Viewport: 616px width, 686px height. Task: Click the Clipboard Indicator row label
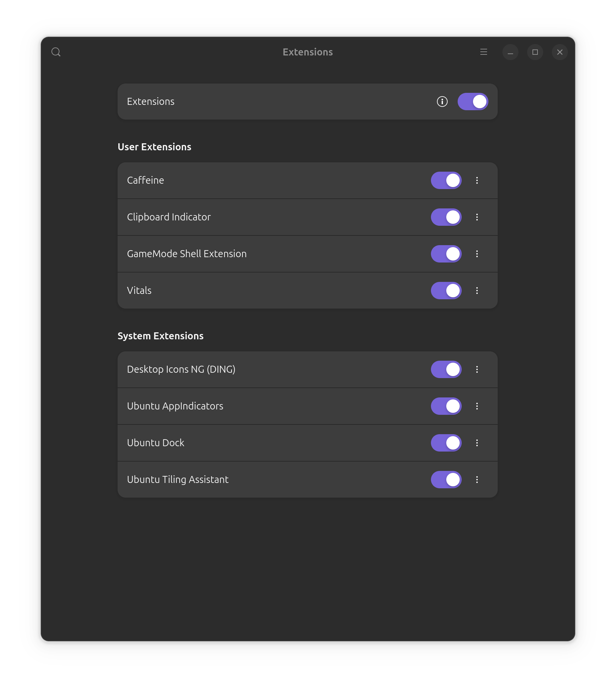tap(169, 217)
